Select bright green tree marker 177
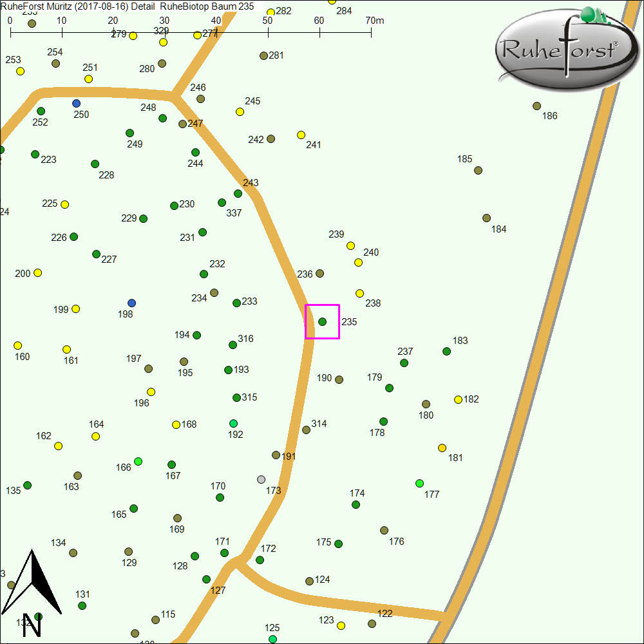 point(420,483)
